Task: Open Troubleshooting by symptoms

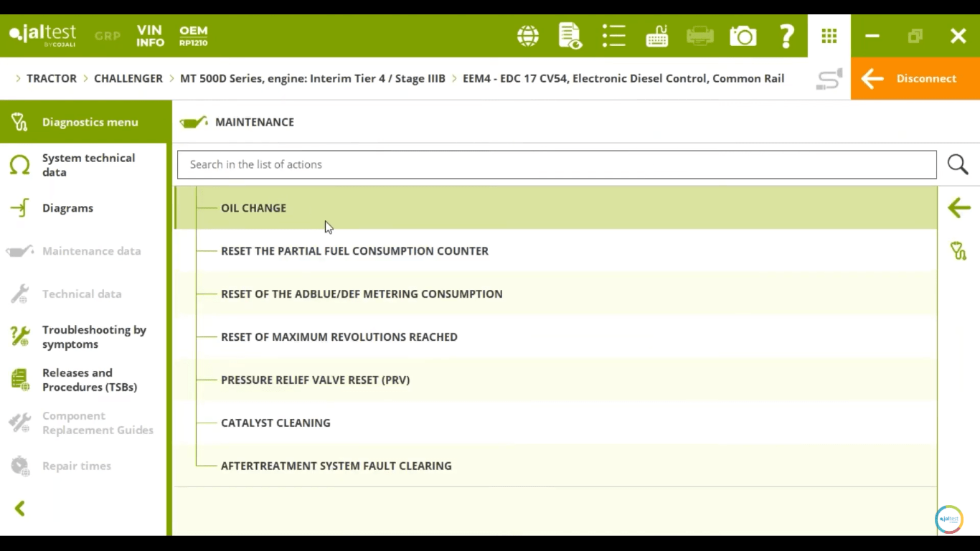Action: (x=93, y=337)
